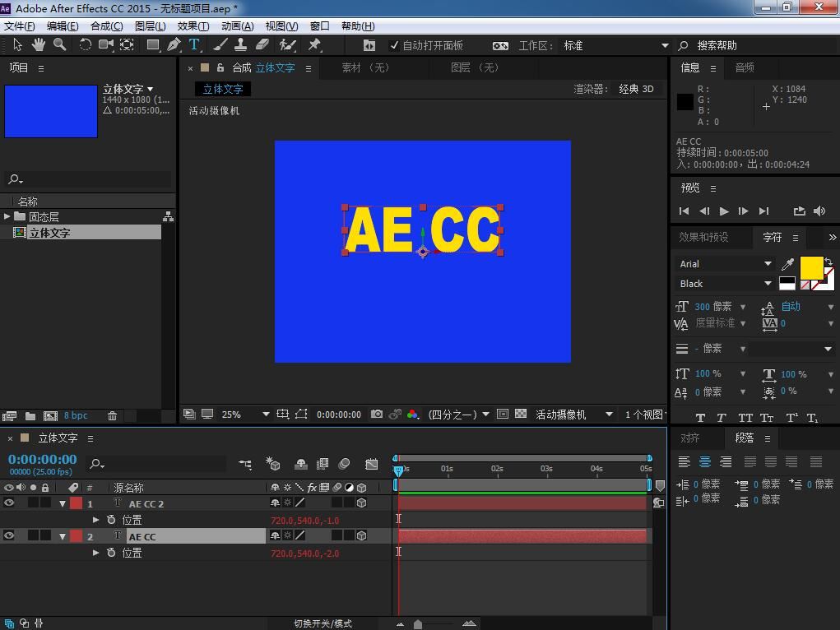Select the Zoom magnifier tool

coord(59,45)
